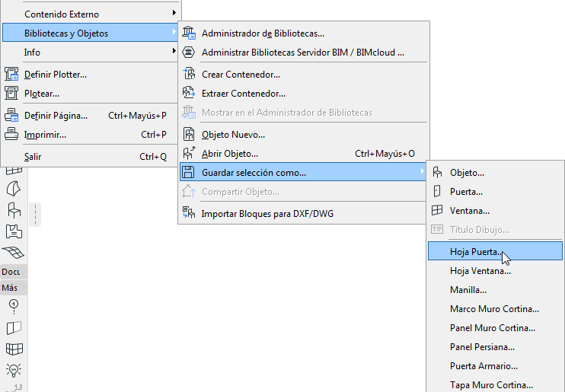The image size is (565, 392).
Task: Select the Object chair tool in toolbox
Action: point(14,210)
